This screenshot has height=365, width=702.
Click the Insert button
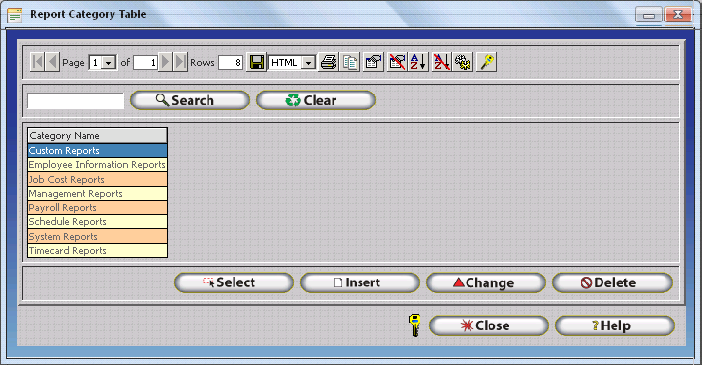(x=360, y=283)
